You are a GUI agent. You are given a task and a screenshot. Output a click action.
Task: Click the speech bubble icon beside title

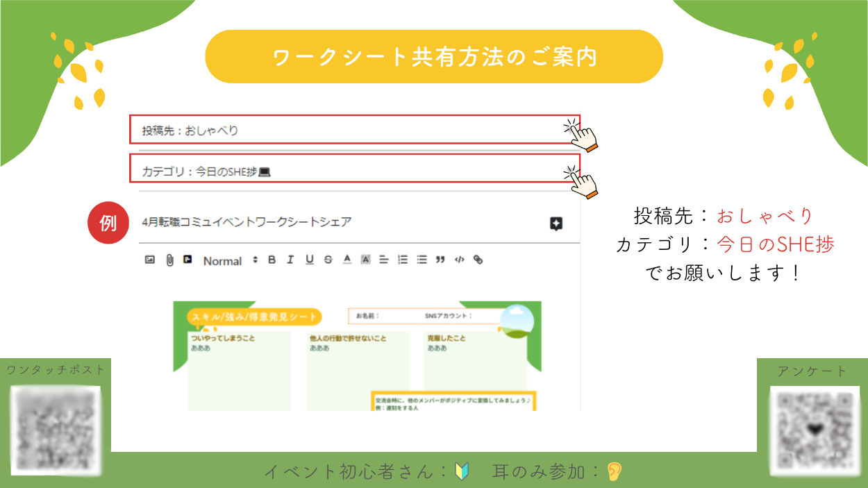[556, 224]
